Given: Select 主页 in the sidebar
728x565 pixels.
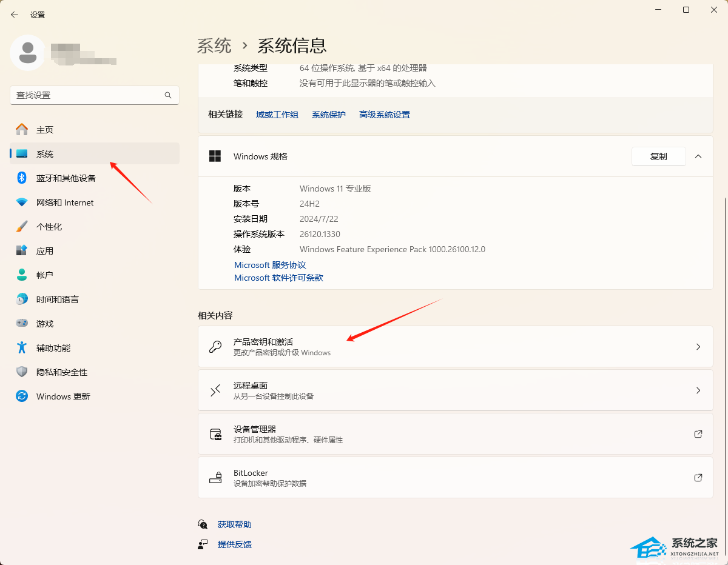Looking at the screenshot, I should click(x=45, y=130).
